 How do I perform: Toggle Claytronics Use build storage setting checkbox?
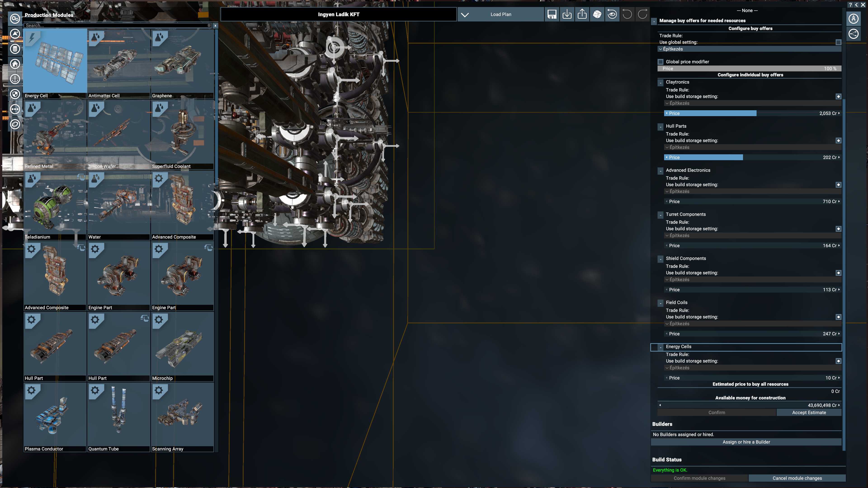[x=838, y=97]
